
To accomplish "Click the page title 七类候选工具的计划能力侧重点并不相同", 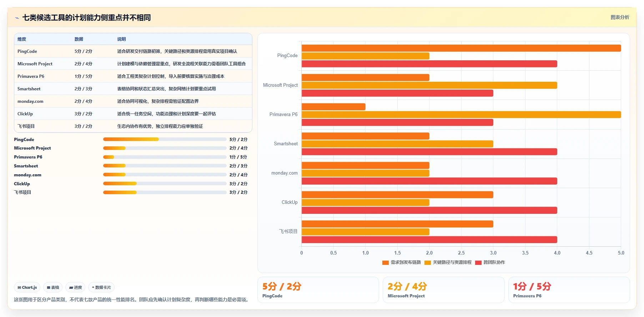I will tap(86, 17).
